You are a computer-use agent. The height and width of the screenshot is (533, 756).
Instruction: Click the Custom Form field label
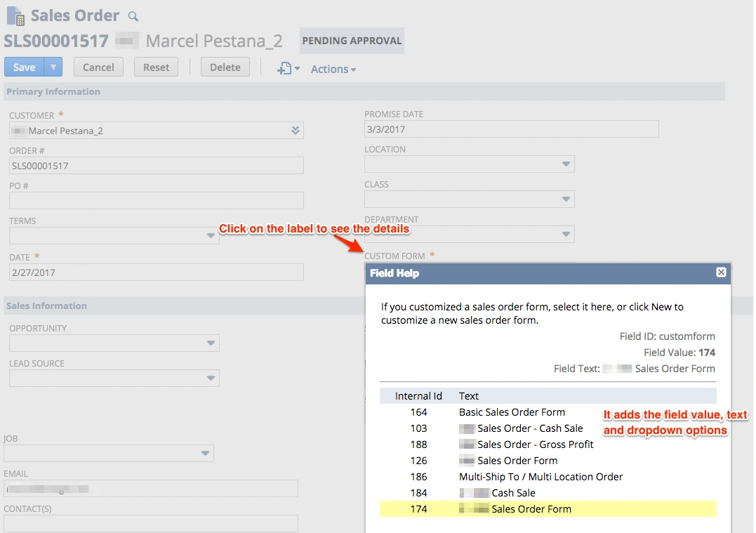click(x=394, y=256)
